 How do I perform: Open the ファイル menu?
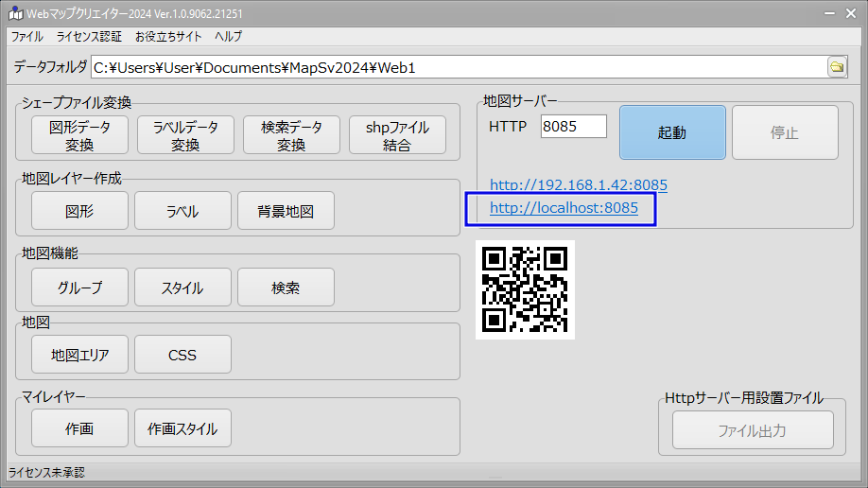pos(27,37)
